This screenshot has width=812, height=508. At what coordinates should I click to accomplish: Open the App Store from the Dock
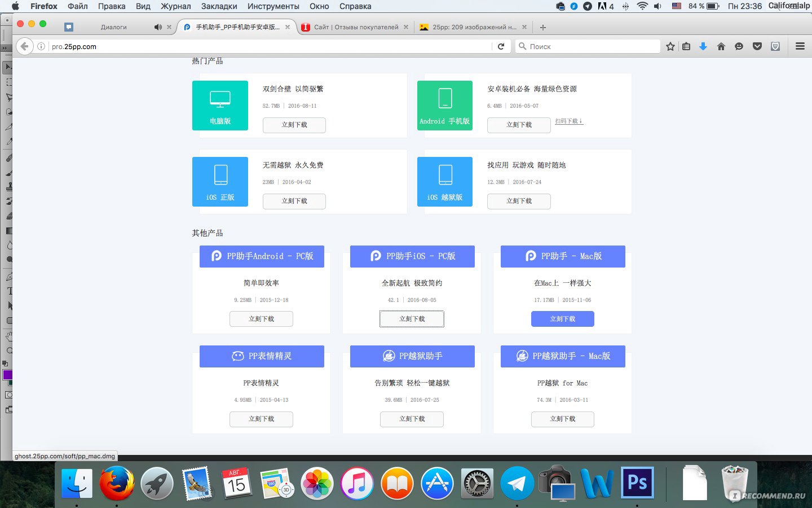pyautogui.click(x=437, y=484)
